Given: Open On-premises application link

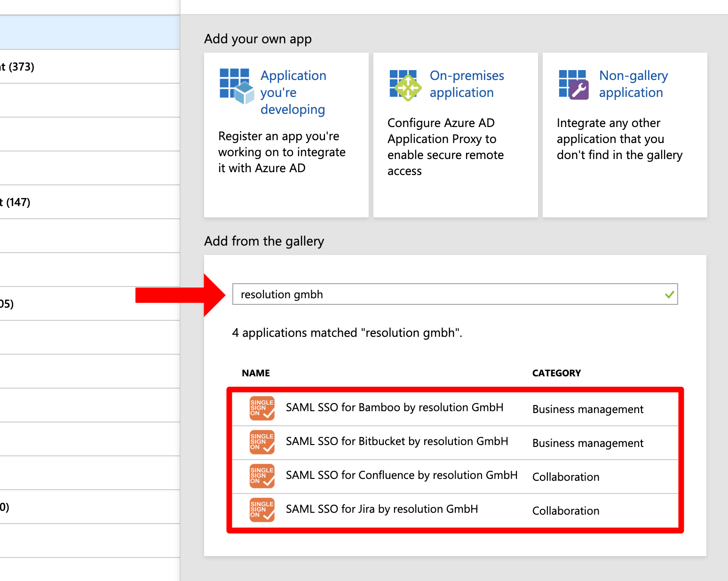Looking at the screenshot, I should click(x=467, y=84).
